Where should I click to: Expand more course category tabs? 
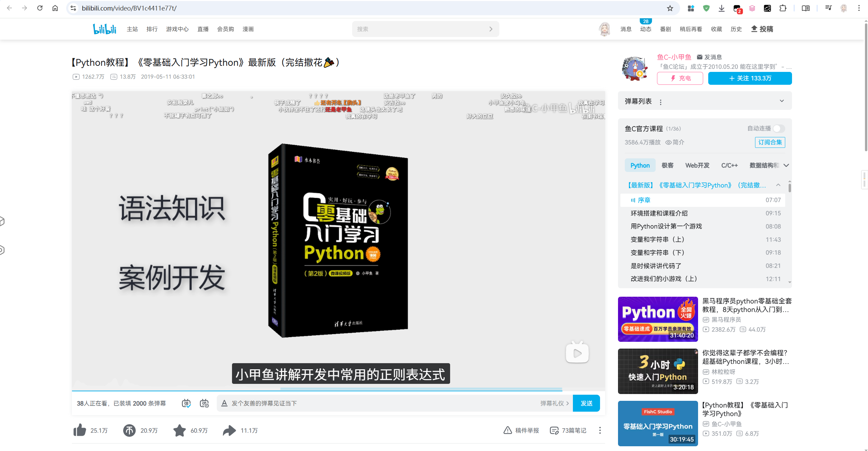pyautogui.click(x=786, y=165)
